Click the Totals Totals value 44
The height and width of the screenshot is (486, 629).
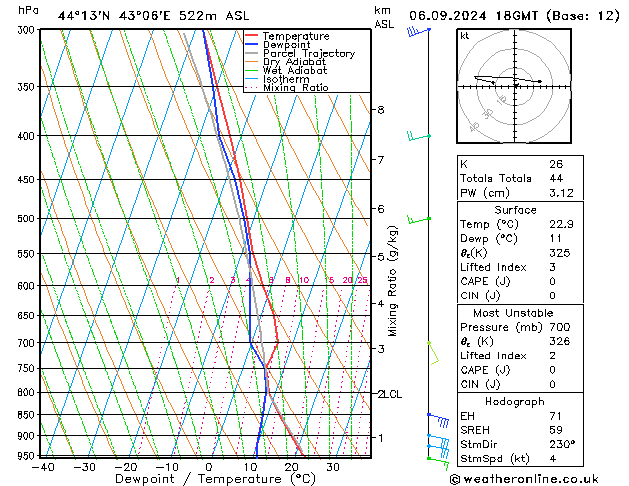pos(556,178)
